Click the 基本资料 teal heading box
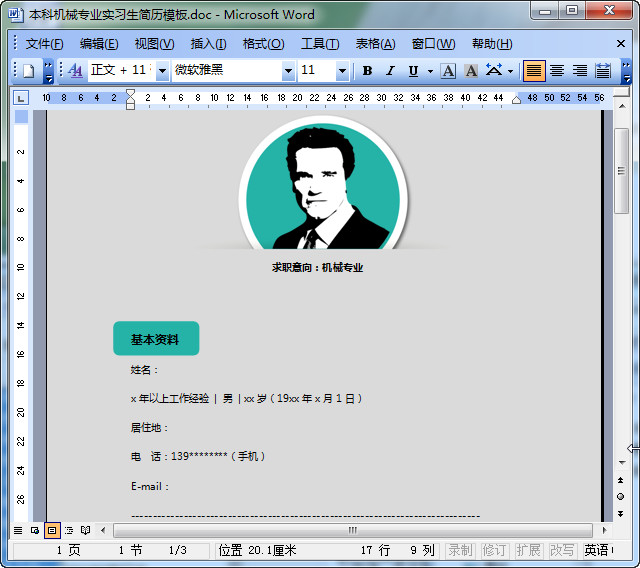This screenshot has width=640, height=568. point(156,338)
